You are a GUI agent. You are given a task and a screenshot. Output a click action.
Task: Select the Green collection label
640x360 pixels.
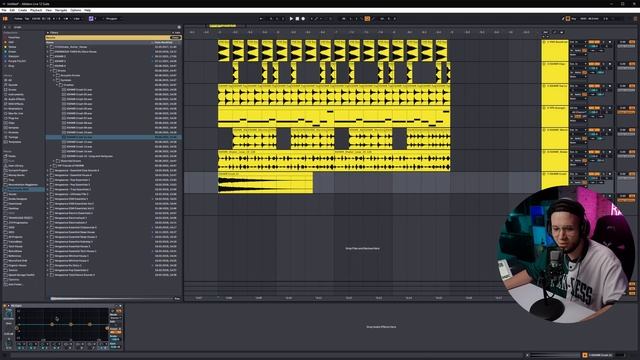(12, 52)
